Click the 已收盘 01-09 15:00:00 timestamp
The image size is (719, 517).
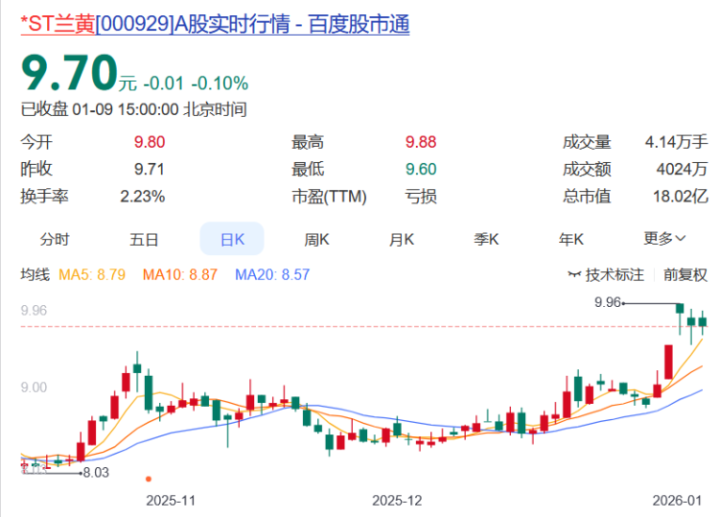(134, 109)
